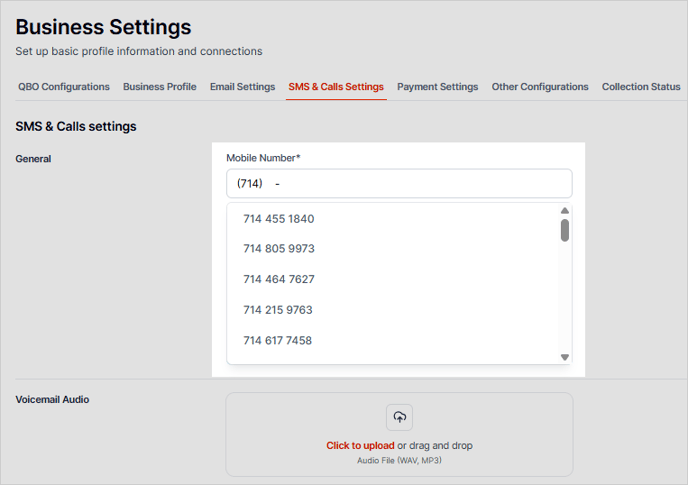Open the Collection Status tab
688x485 pixels.
(x=641, y=87)
